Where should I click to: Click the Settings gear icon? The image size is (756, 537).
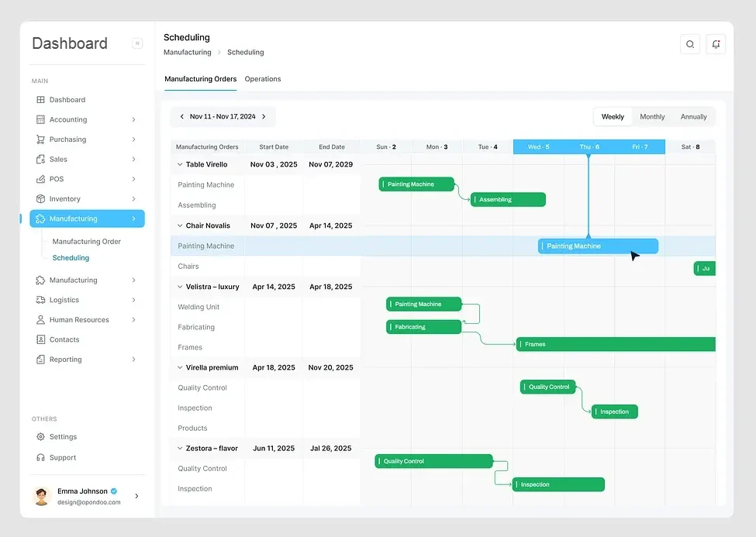[41, 437]
